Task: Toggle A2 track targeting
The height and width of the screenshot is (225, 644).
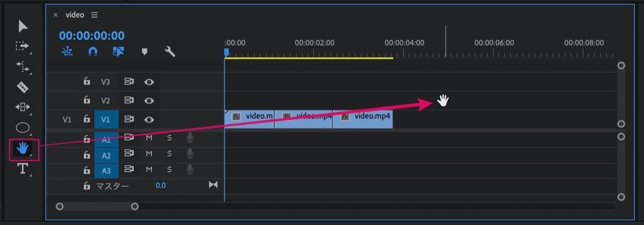Action: point(106,155)
